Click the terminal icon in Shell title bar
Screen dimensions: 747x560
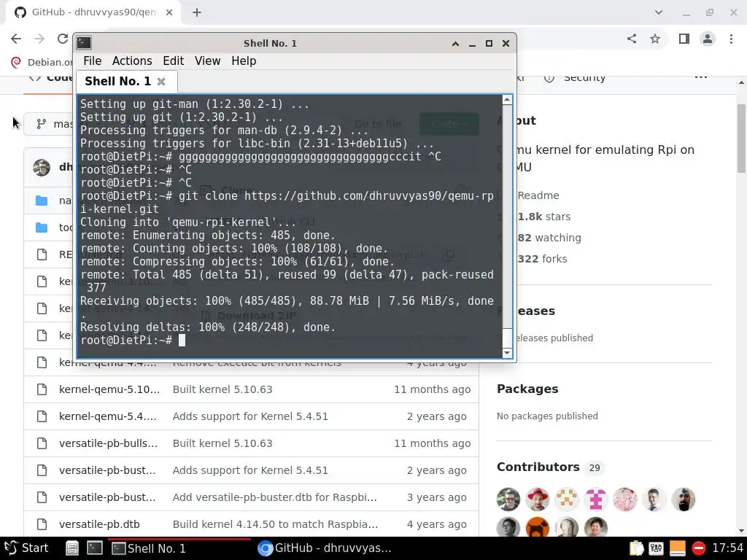(85, 43)
